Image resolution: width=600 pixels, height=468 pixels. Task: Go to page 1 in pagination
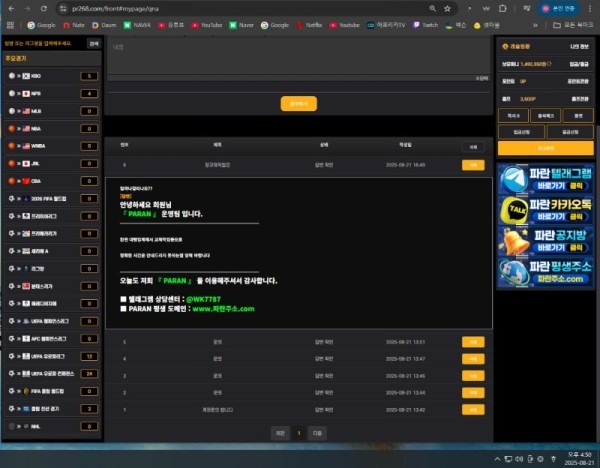coord(299,433)
